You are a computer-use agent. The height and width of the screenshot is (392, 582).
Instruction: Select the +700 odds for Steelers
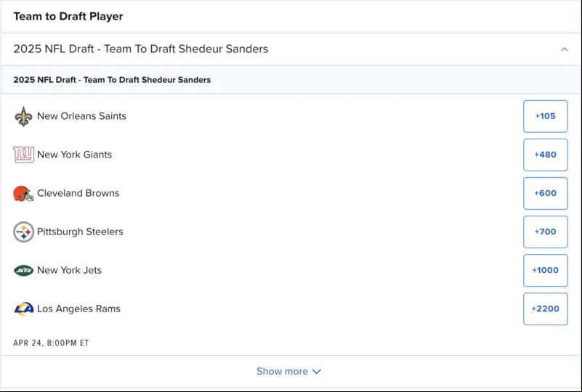(545, 232)
